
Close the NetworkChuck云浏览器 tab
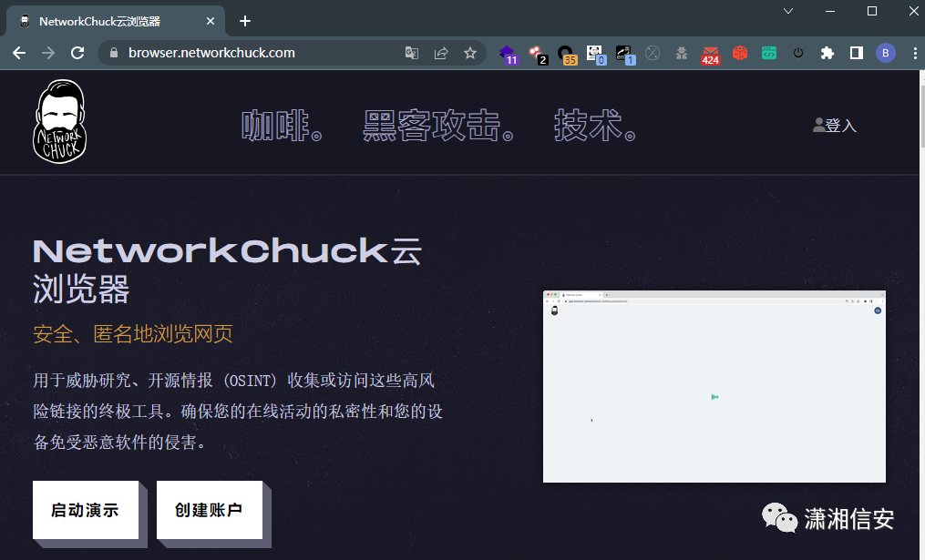210,21
